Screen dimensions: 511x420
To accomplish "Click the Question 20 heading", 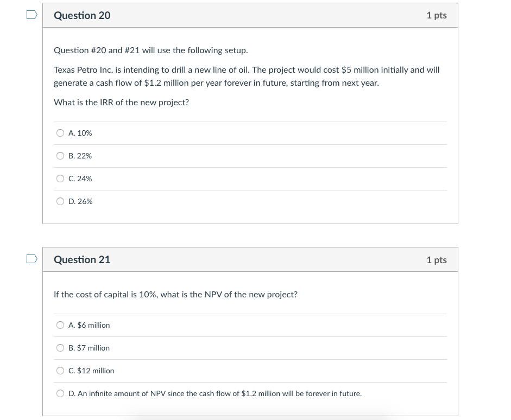I will tap(82, 16).
